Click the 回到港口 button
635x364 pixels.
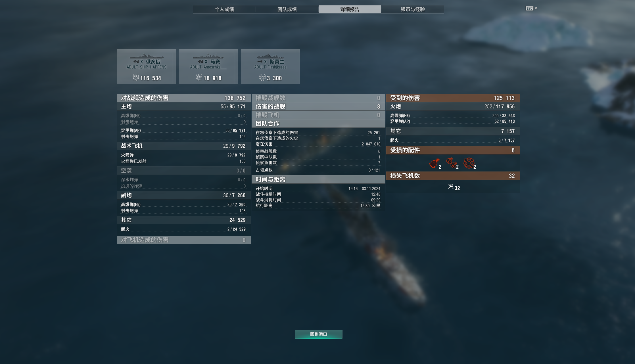318,334
